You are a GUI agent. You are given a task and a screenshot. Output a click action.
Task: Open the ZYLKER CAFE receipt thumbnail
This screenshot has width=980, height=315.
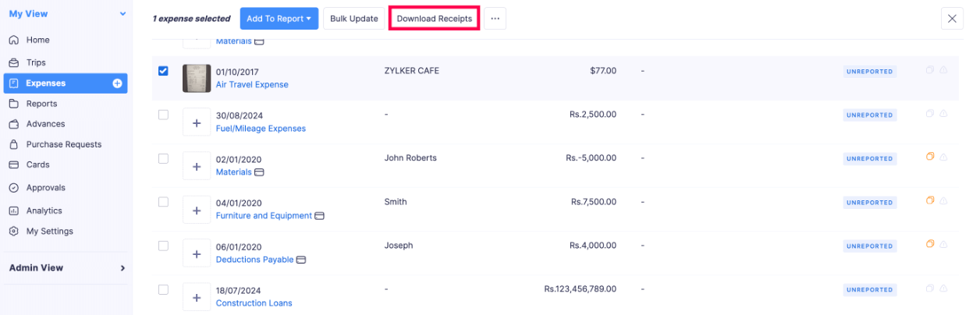point(197,78)
